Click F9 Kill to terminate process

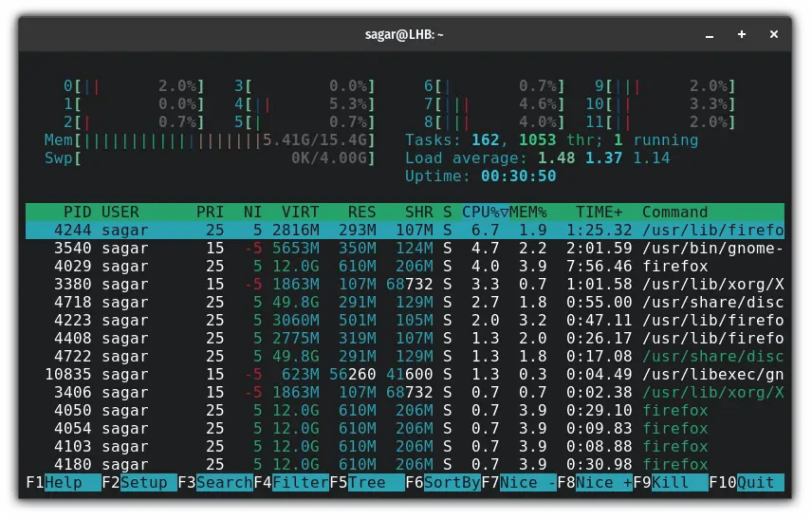coord(670,482)
